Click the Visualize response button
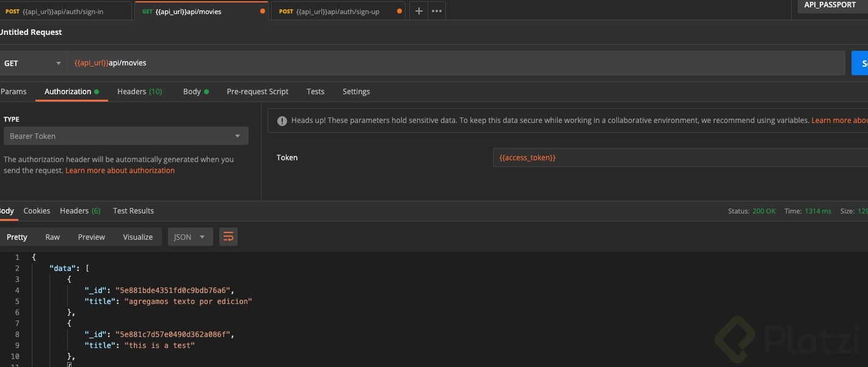This screenshot has height=367, width=868. [138, 237]
